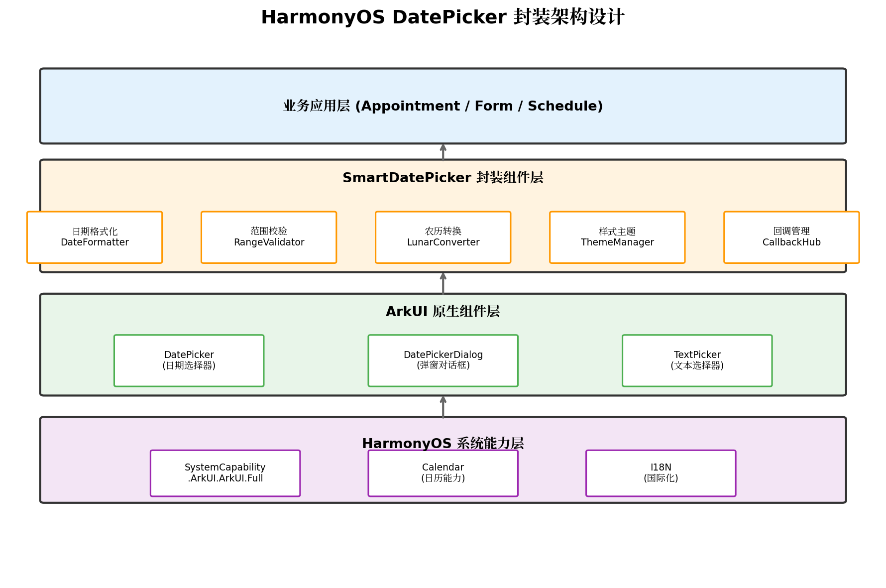This screenshot has height=588, width=886.
Task: Select the SystemCapability.ArkUI.ArkUI.Full box
Action: point(225,473)
